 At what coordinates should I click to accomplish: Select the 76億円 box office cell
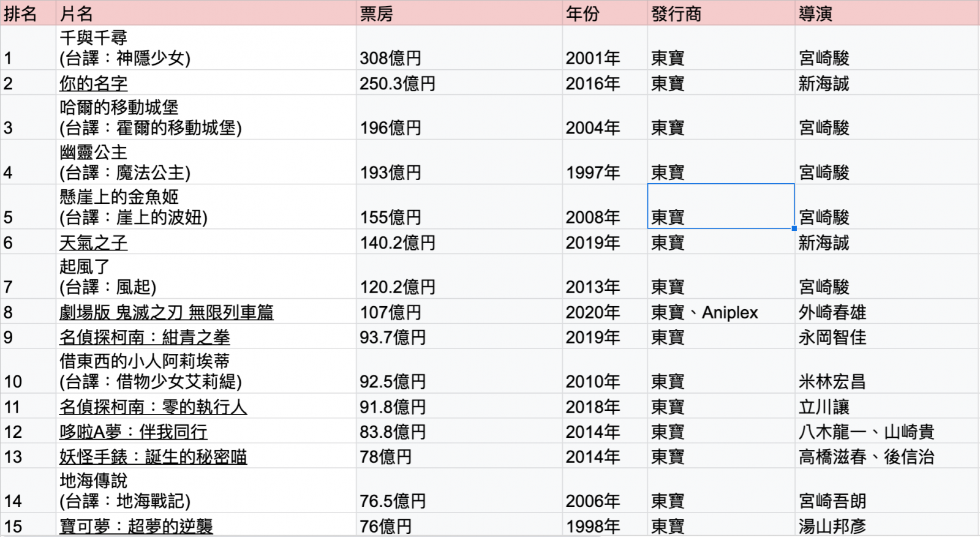click(x=459, y=525)
